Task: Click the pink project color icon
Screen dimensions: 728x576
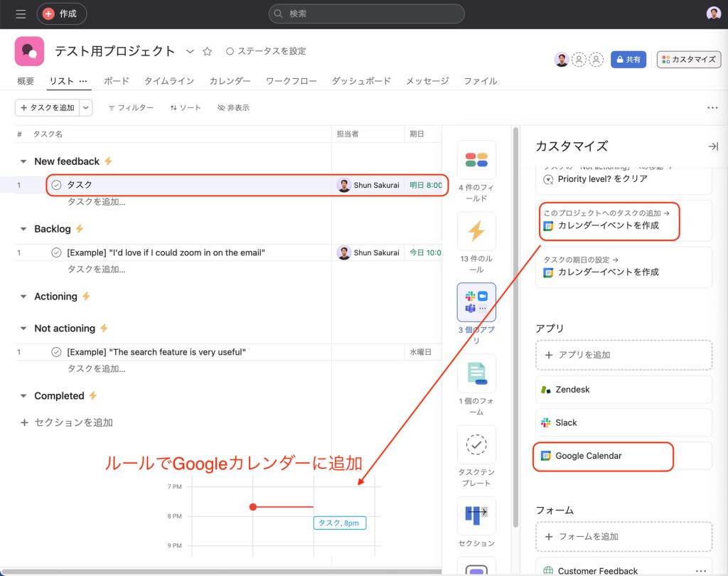Action: (29, 51)
